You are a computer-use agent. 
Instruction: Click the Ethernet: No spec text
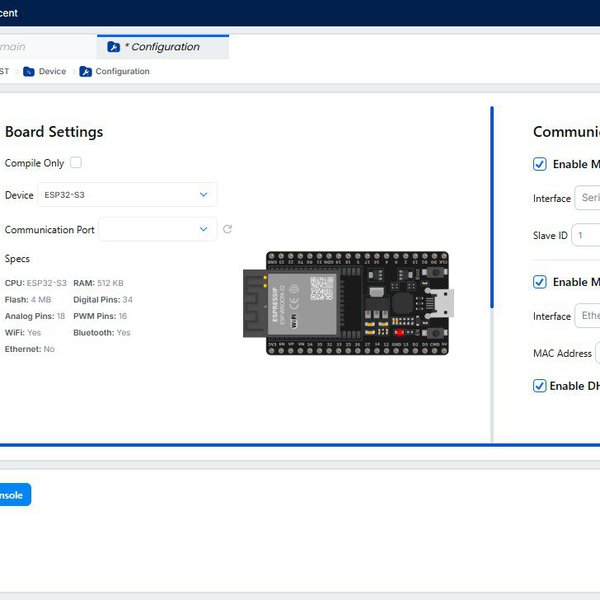30,349
